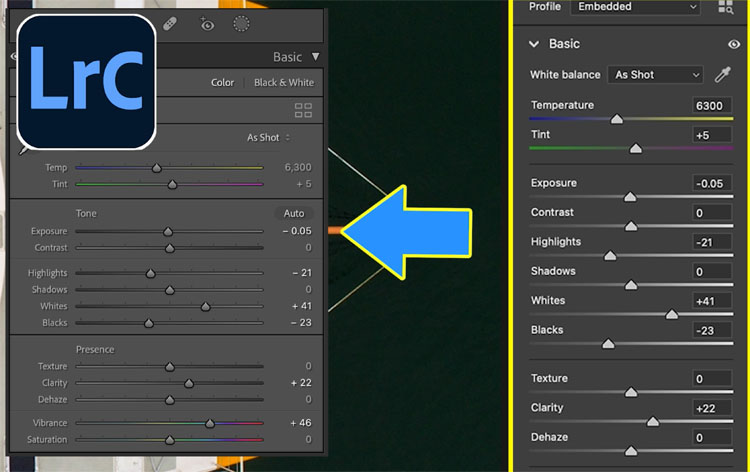
Task: Click Lightroom Classic Texture slider handle
Action: [169, 367]
